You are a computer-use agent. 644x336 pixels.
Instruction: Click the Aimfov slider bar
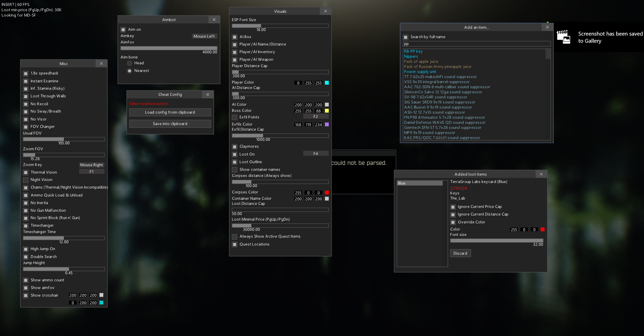click(169, 48)
